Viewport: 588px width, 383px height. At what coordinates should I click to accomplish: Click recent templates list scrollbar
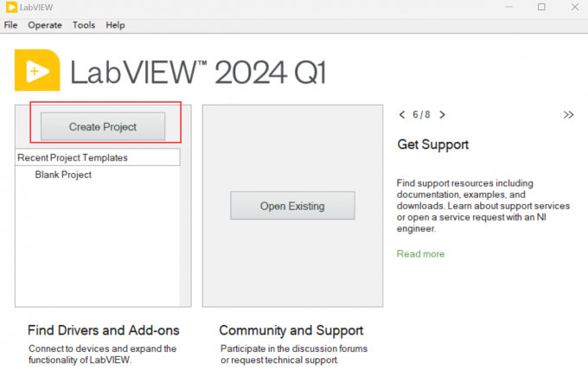[185, 236]
